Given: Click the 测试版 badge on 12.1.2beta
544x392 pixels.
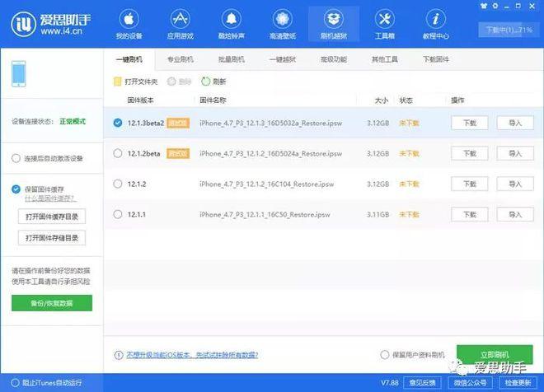Looking at the screenshot, I should [178, 153].
